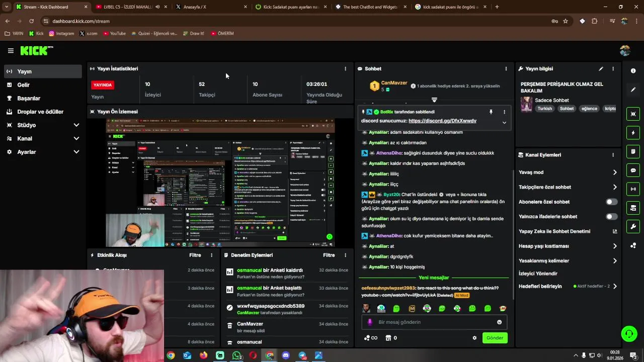Viewport: 644px width, 362px height.
Task: Open the hamburger menu beside the Kick logo
Action: coord(11,50)
